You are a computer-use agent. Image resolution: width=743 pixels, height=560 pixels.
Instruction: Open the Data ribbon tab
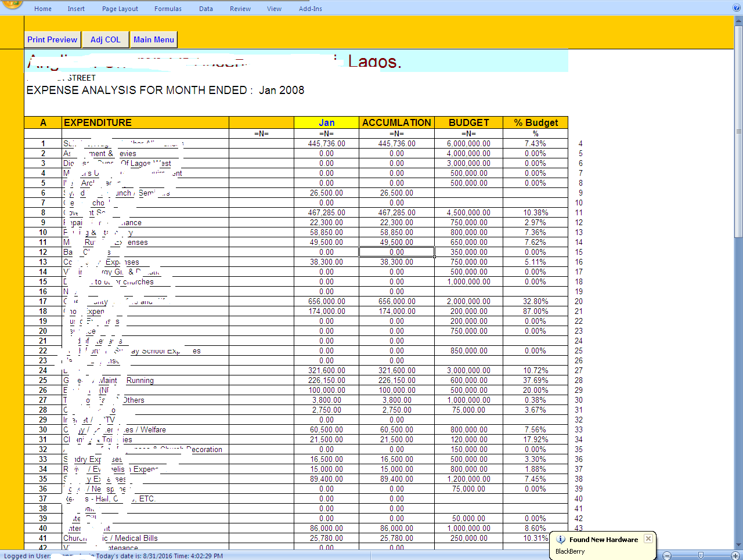pyautogui.click(x=206, y=9)
